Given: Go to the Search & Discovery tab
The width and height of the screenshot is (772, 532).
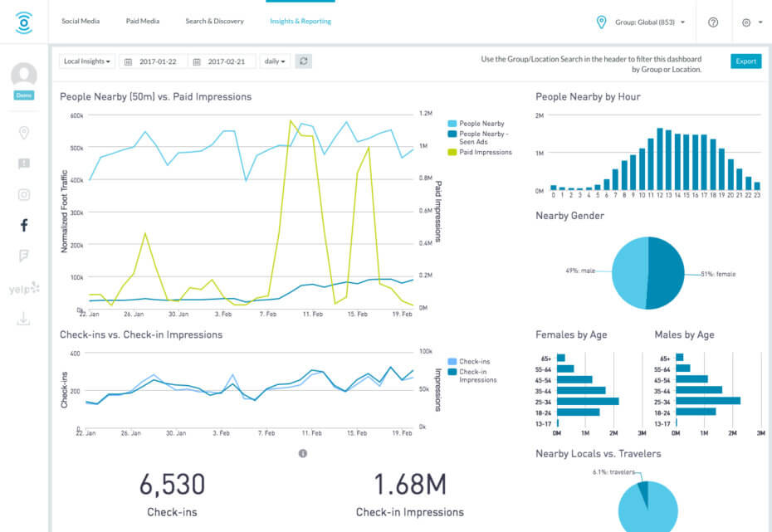Looking at the screenshot, I should [x=214, y=21].
